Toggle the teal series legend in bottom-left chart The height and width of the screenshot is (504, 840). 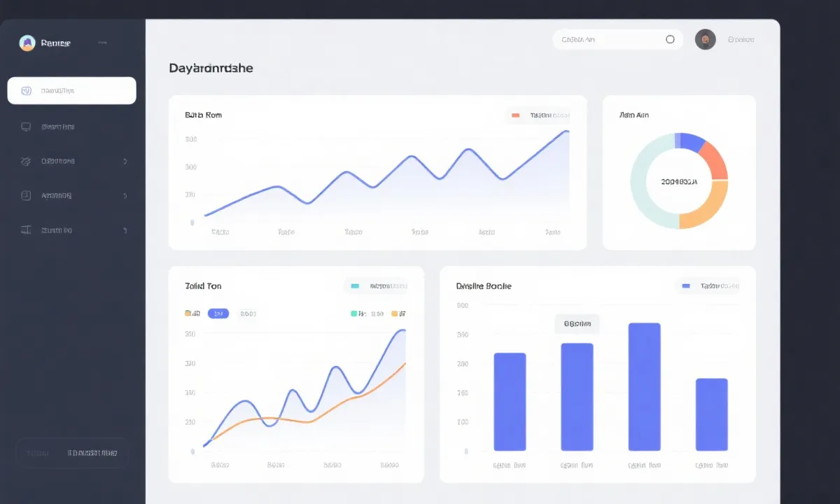pos(353,314)
